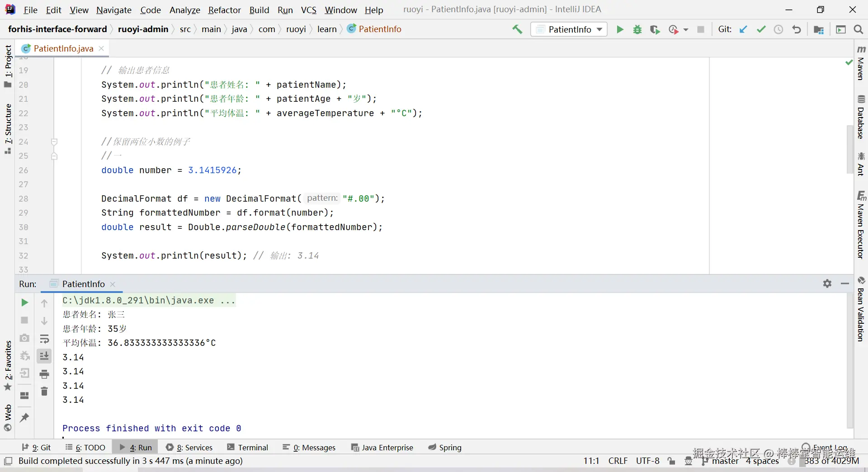Open the PatientInfo run configuration dropdown

pyautogui.click(x=569, y=29)
